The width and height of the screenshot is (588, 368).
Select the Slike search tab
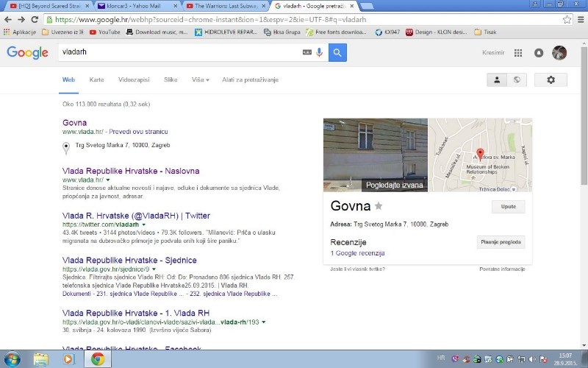tap(171, 79)
